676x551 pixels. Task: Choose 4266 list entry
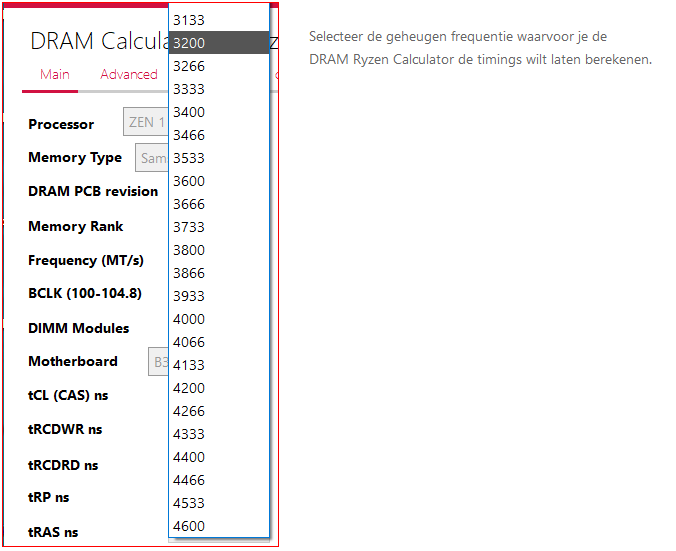[219, 411]
